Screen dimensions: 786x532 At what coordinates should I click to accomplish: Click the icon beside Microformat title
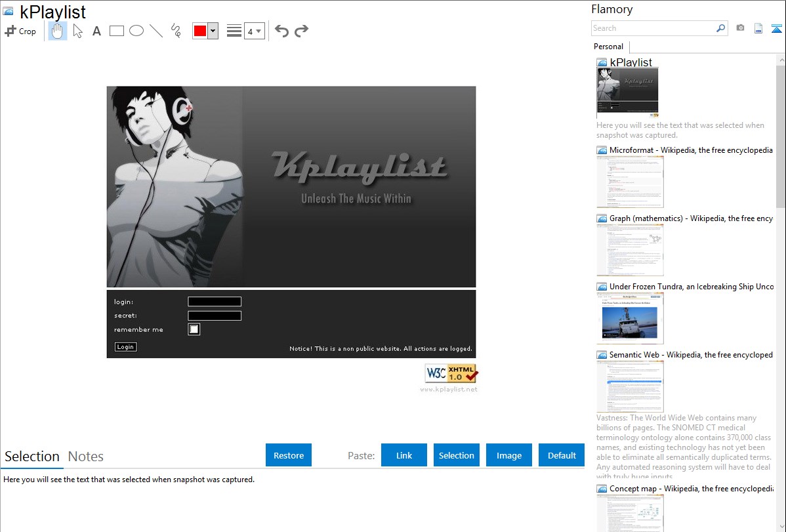602,150
